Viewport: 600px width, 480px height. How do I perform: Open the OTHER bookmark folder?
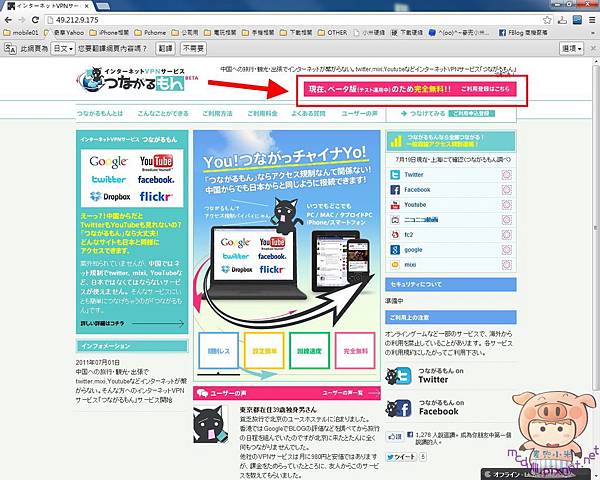(333, 33)
